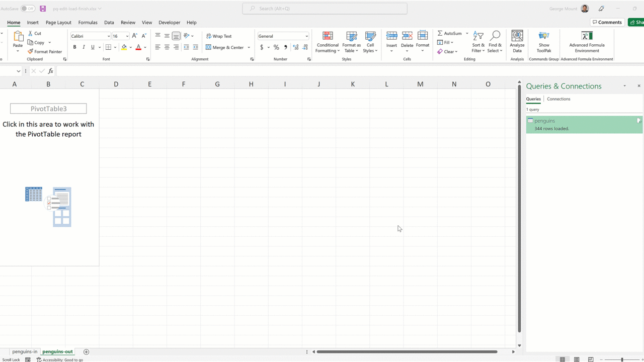Switch to the Connections tab in pane
The width and height of the screenshot is (644, 362).
point(558,99)
